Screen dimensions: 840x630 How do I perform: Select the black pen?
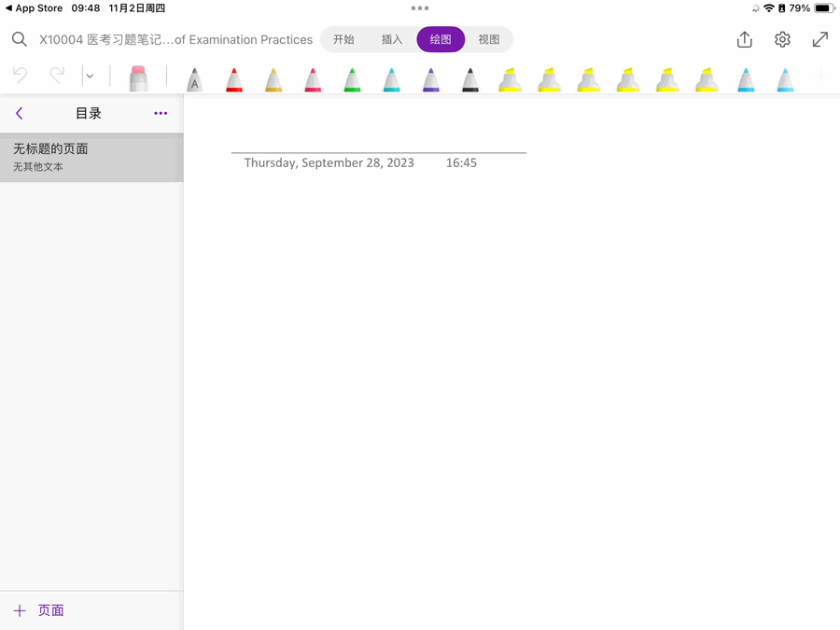470,80
